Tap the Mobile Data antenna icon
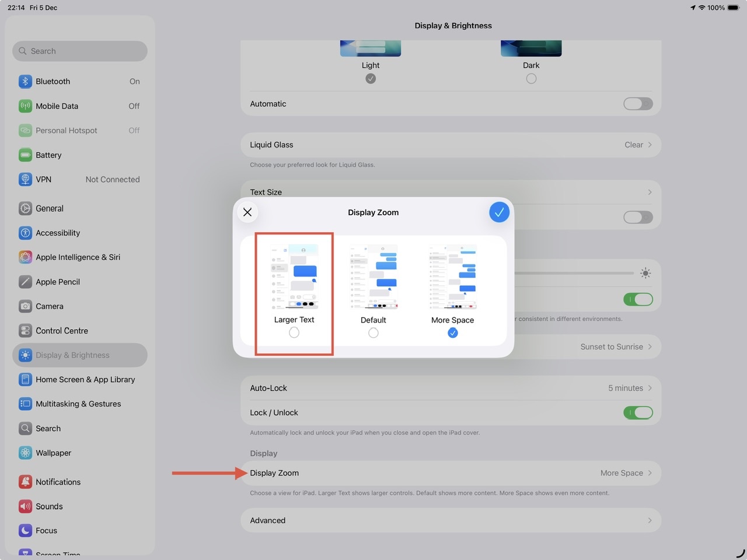This screenshot has width=747, height=560. coord(25,106)
